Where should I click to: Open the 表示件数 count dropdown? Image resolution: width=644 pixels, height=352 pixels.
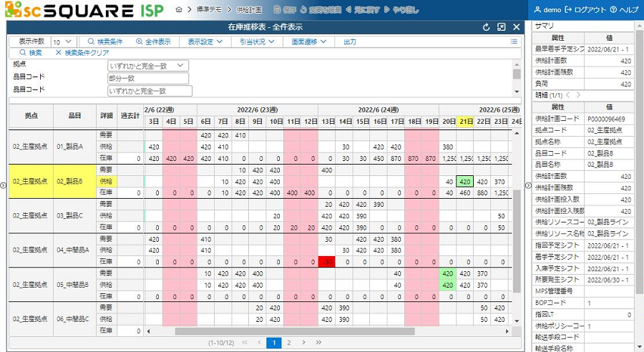coord(62,42)
